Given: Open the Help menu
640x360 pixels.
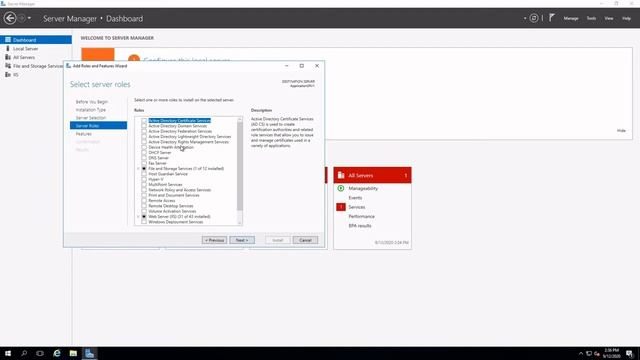Looking at the screenshot, I should [x=626, y=18].
